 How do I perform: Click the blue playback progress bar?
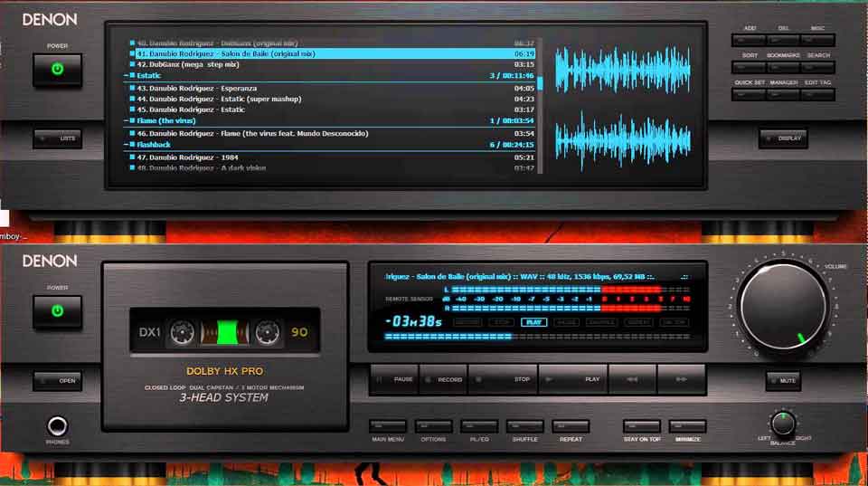537,337
